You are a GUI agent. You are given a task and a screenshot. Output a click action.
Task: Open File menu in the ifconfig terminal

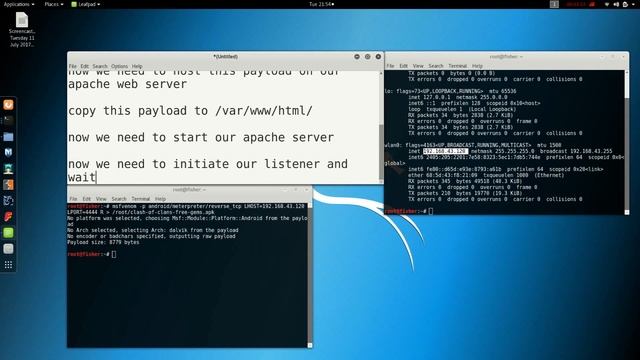[390, 66]
